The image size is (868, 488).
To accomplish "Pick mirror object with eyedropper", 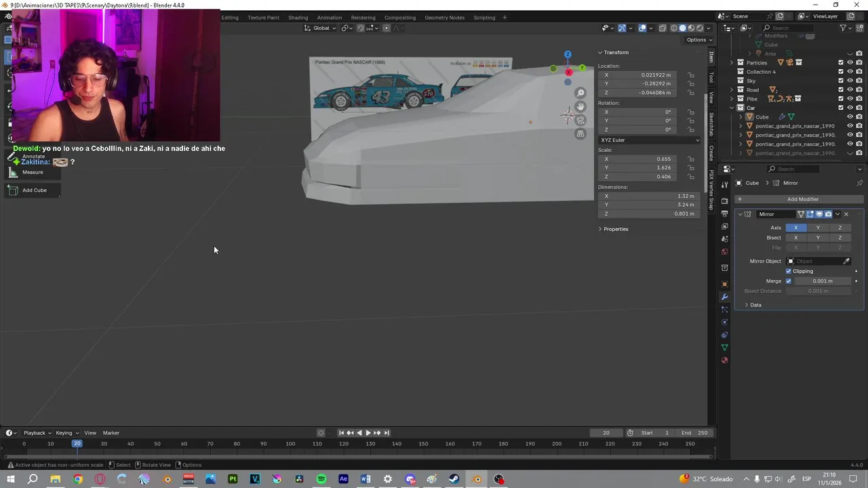I will pos(846,261).
